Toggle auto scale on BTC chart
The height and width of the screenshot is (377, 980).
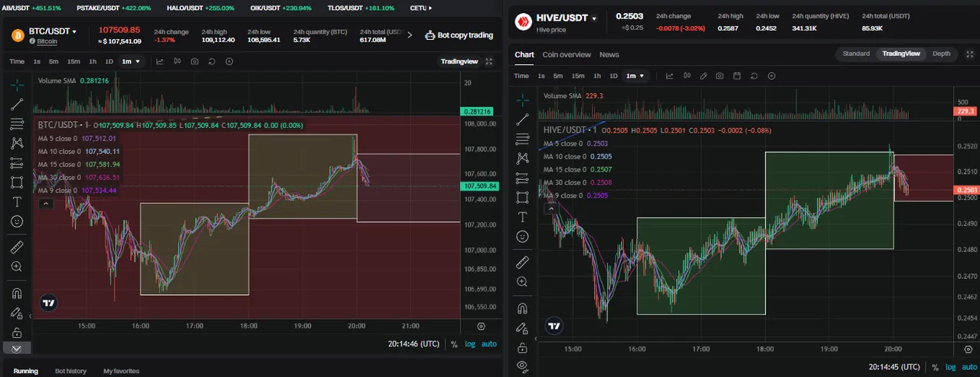(488, 344)
